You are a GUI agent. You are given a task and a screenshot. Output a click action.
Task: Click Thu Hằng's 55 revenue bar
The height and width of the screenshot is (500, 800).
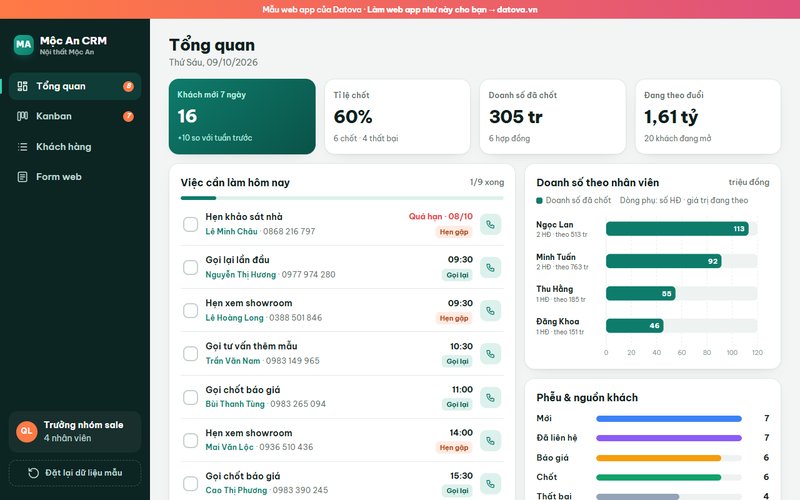pyautogui.click(x=641, y=293)
